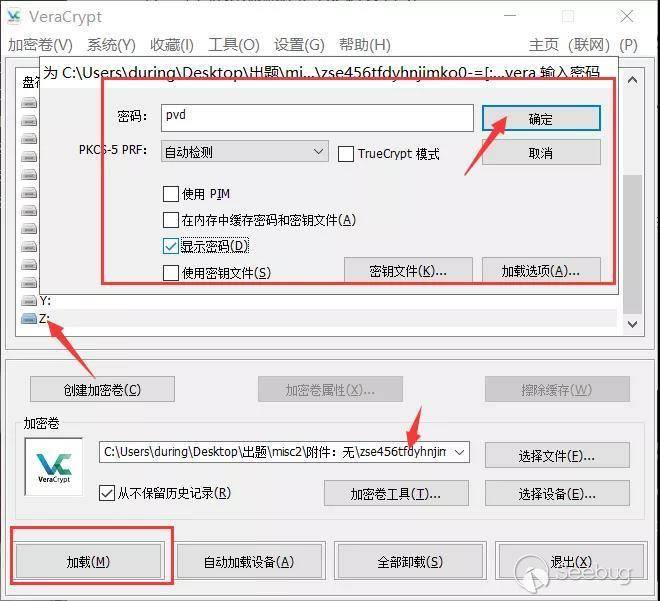Open the 工具(O) menu
The width and height of the screenshot is (660, 601).
[234, 45]
